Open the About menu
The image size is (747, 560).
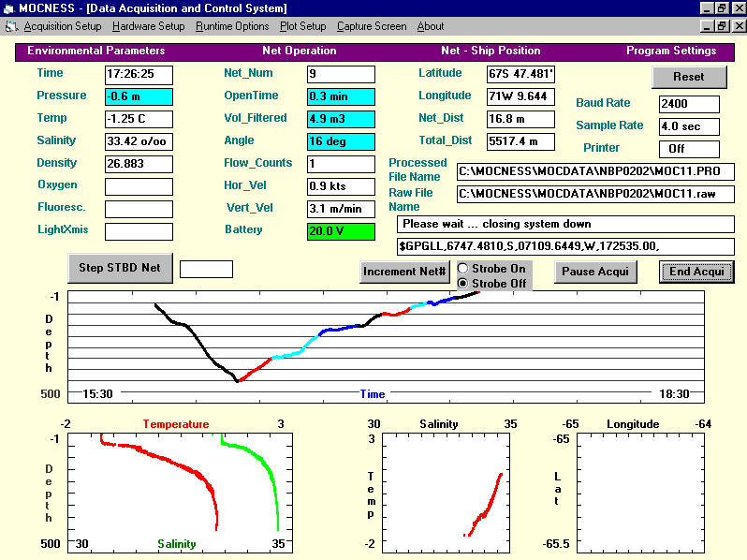coord(431,26)
